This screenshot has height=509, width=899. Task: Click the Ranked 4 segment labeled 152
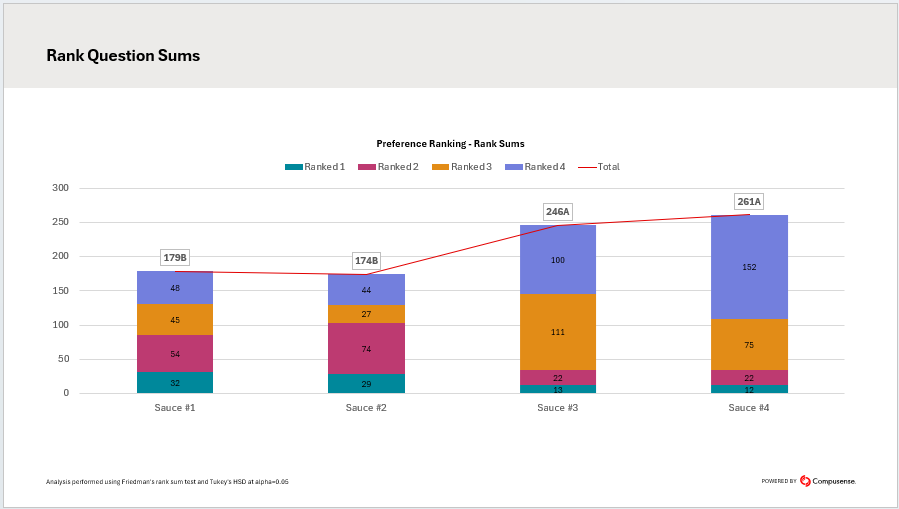[x=749, y=267]
